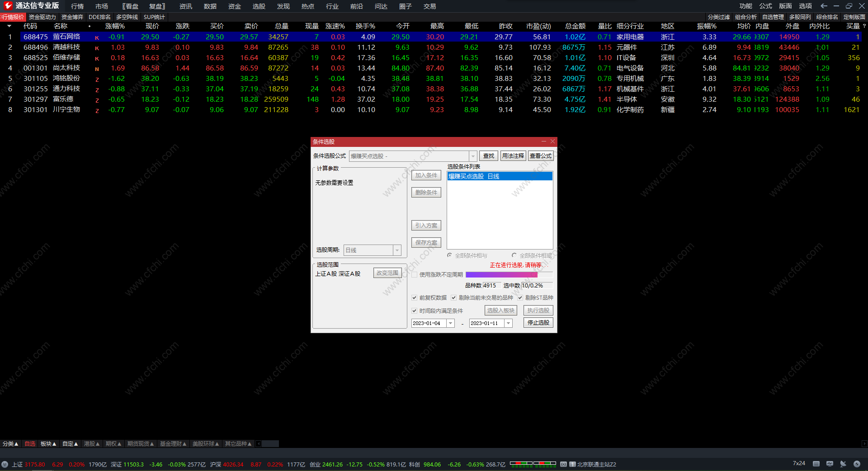
Task: Open the 选股周期 日线 dropdown
Action: (x=397, y=250)
